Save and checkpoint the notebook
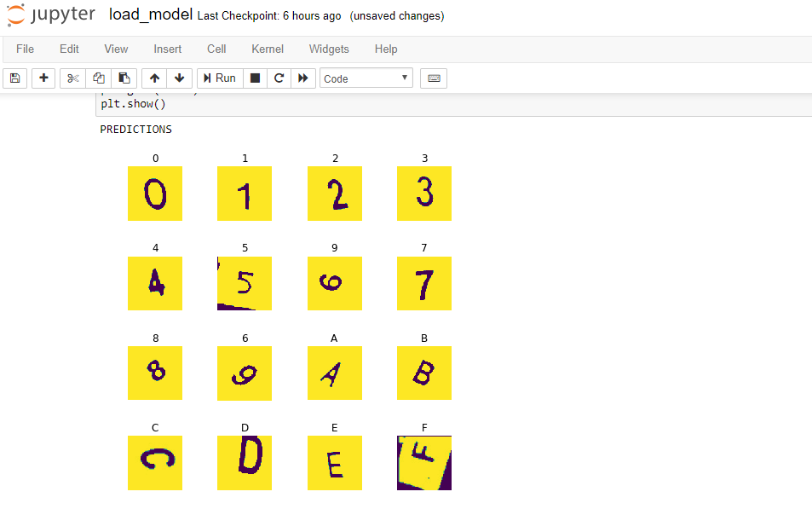This screenshot has width=812, height=509. pyautogui.click(x=15, y=78)
